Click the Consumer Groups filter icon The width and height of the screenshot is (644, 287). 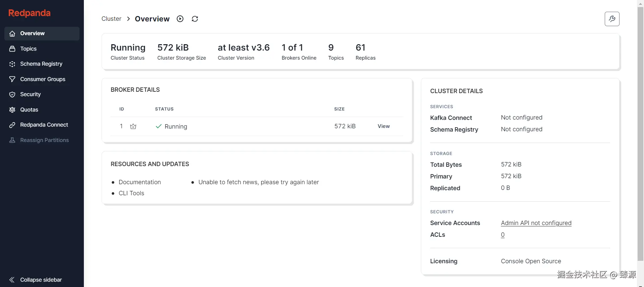[x=12, y=79]
